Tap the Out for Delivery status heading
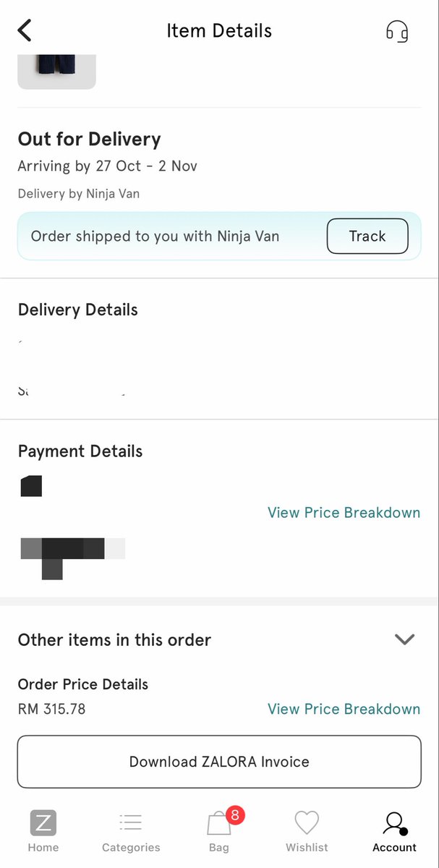The image size is (439, 868). (89, 139)
